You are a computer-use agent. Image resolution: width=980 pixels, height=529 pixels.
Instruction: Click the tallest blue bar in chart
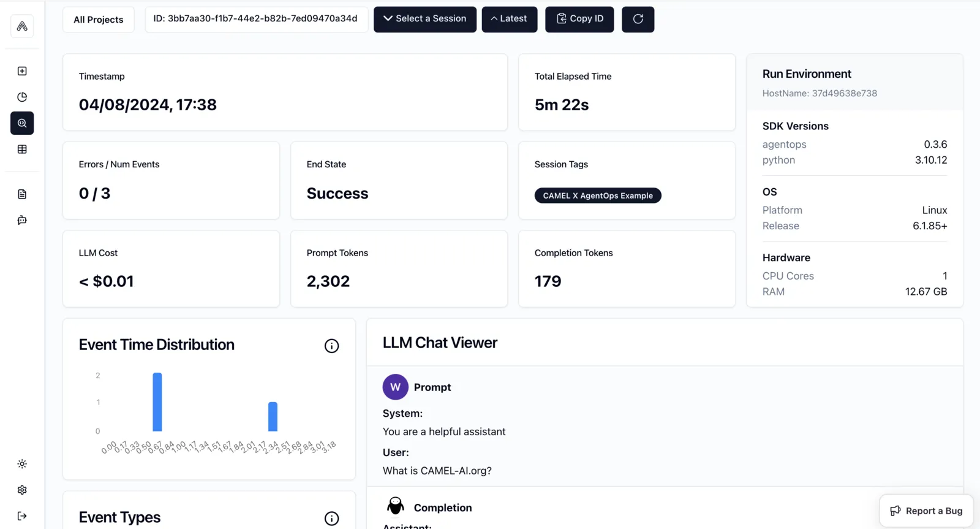tap(157, 402)
